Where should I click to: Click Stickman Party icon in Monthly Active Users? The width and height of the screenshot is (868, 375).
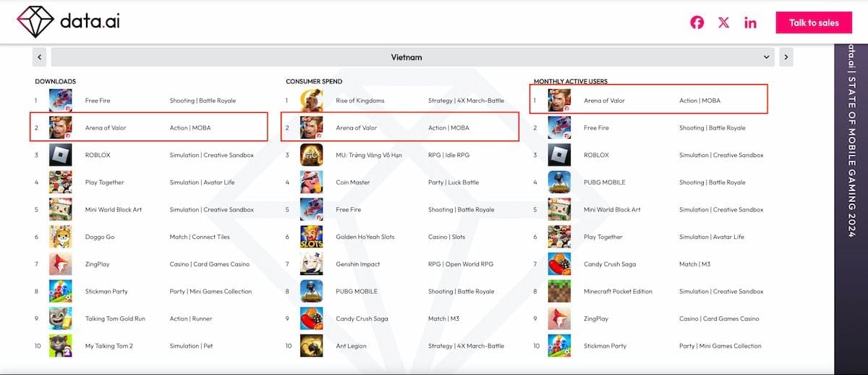tap(559, 346)
